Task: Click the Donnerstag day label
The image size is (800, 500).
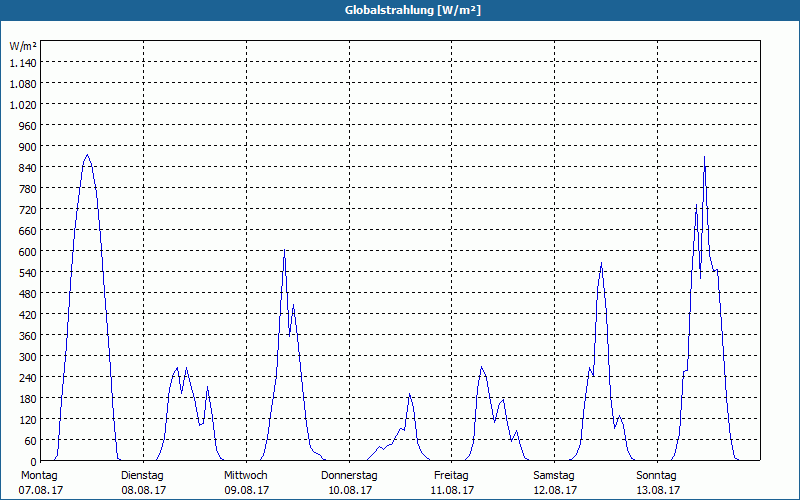Action: pos(349,476)
